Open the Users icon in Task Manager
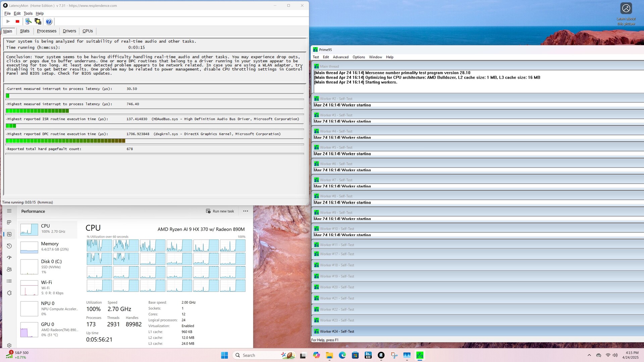 coord(9,269)
